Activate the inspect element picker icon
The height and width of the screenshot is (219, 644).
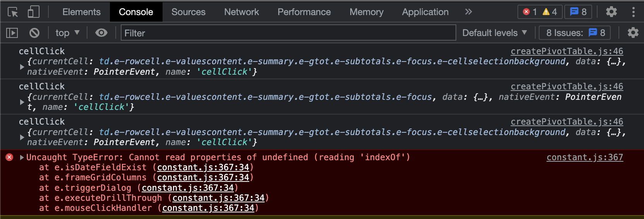coord(13,12)
